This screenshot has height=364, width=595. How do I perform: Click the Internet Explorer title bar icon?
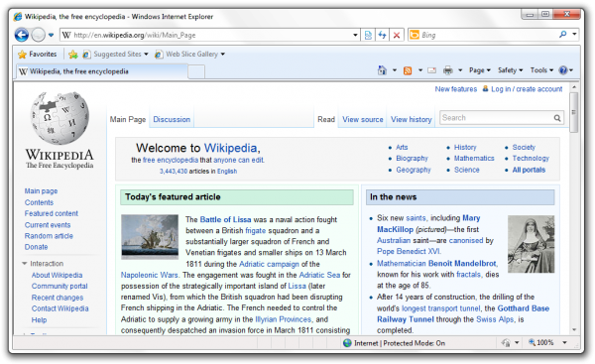click(18, 17)
